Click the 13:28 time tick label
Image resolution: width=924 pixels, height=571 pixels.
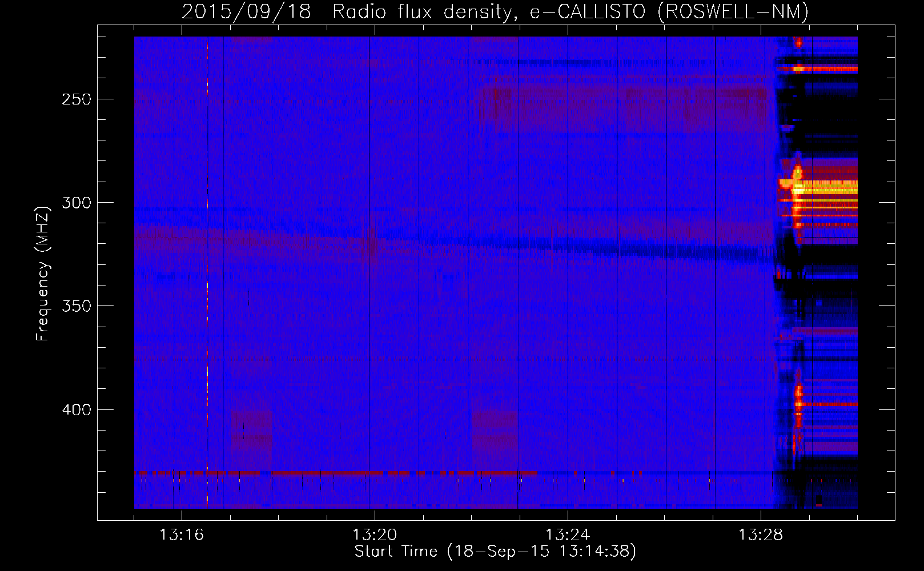pos(761,535)
